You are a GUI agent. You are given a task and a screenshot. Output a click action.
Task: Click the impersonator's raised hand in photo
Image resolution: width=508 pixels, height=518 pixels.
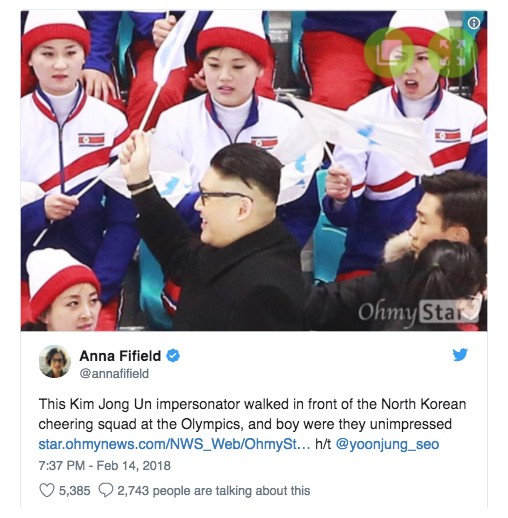click(136, 156)
